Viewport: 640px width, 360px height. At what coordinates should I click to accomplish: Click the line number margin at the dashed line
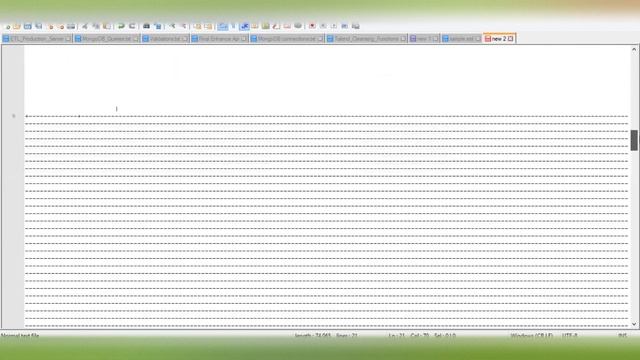[13, 116]
